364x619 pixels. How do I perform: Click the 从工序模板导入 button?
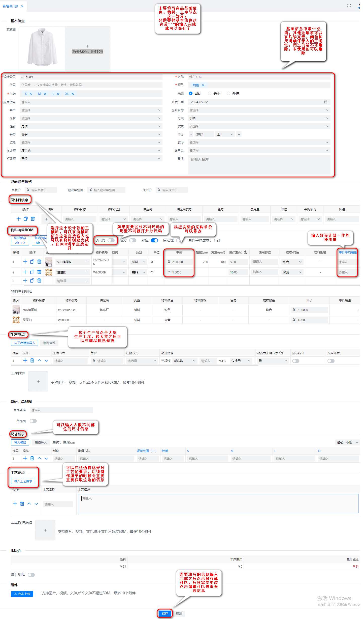(x=24, y=343)
